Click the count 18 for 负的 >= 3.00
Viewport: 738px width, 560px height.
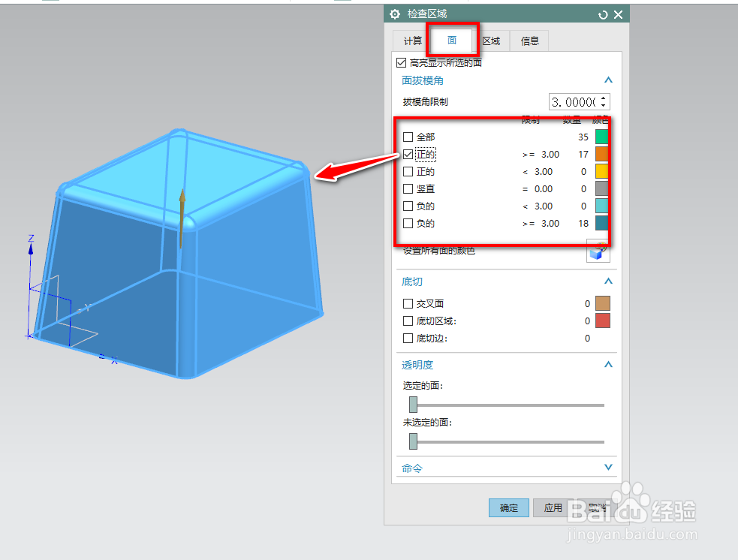(583, 224)
